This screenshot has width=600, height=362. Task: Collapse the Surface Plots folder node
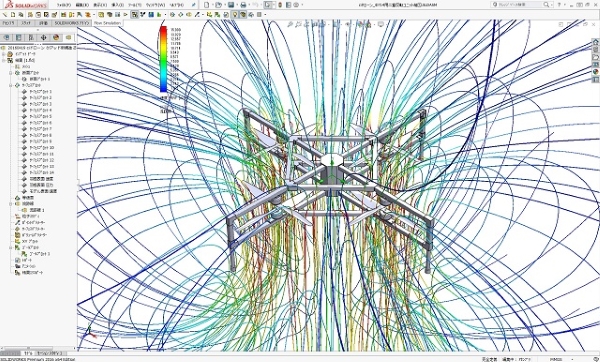click(11, 85)
